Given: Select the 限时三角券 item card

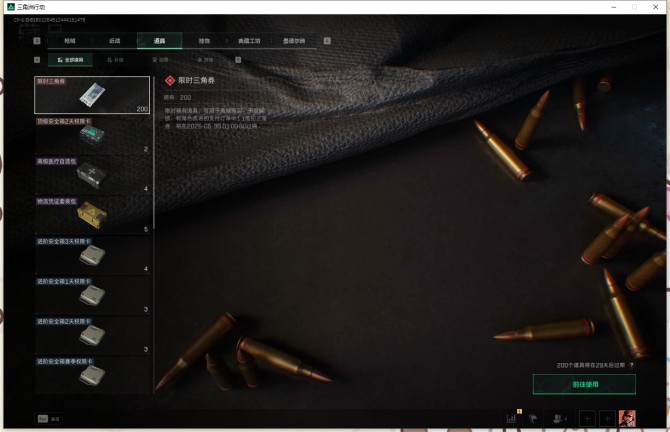Looking at the screenshot, I should 92,95.
